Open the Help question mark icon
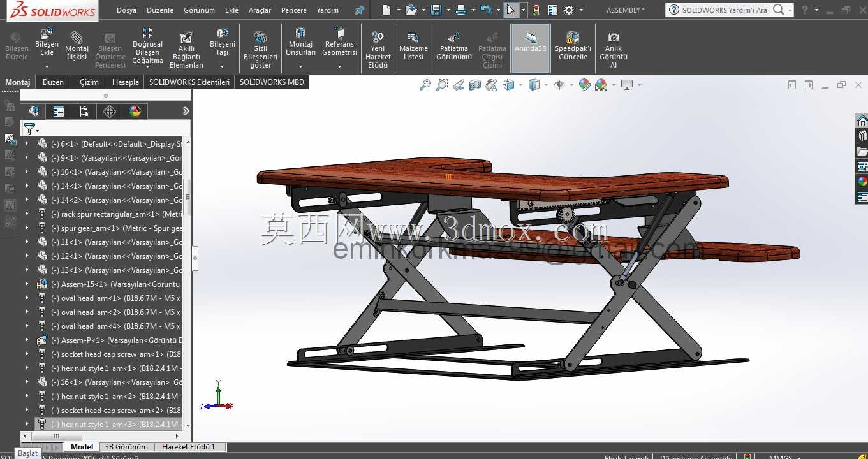The image size is (868, 459). click(805, 10)
